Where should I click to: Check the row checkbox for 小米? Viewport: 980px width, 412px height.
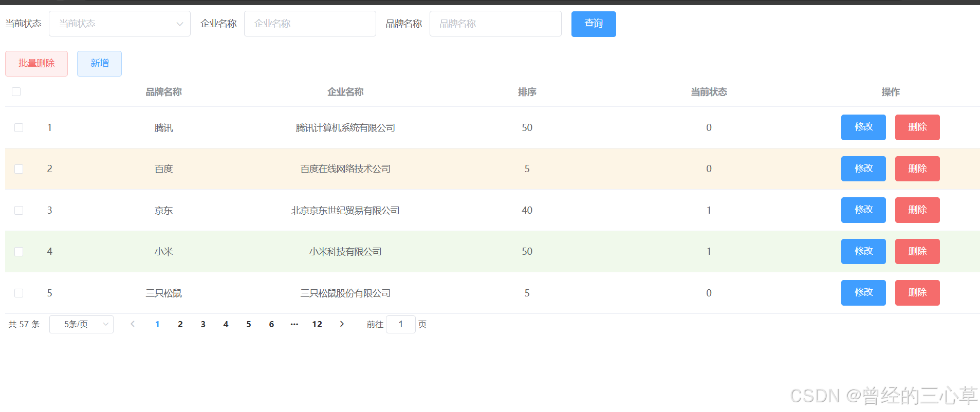tap(19, 251)
